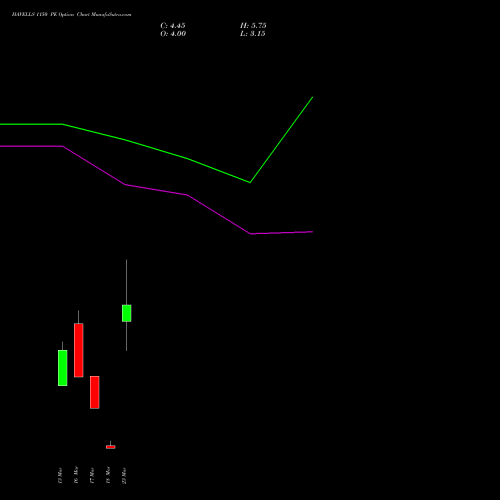
Task: Select the tall red candle above 16 Mar
Action: point(79,350)
